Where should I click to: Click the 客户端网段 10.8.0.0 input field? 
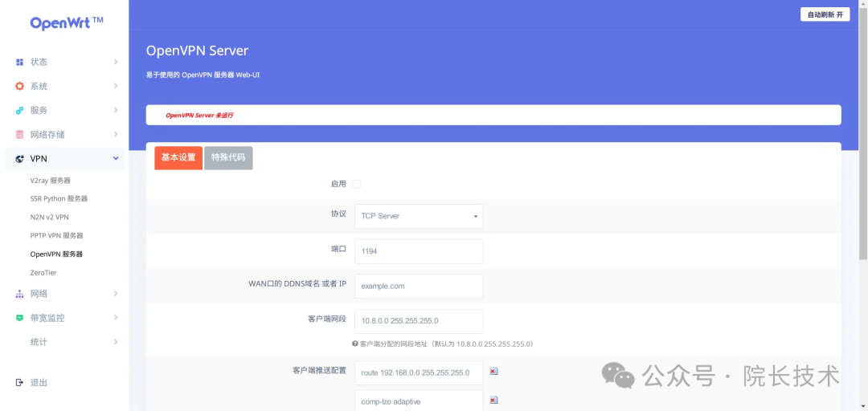pos(419,321)
